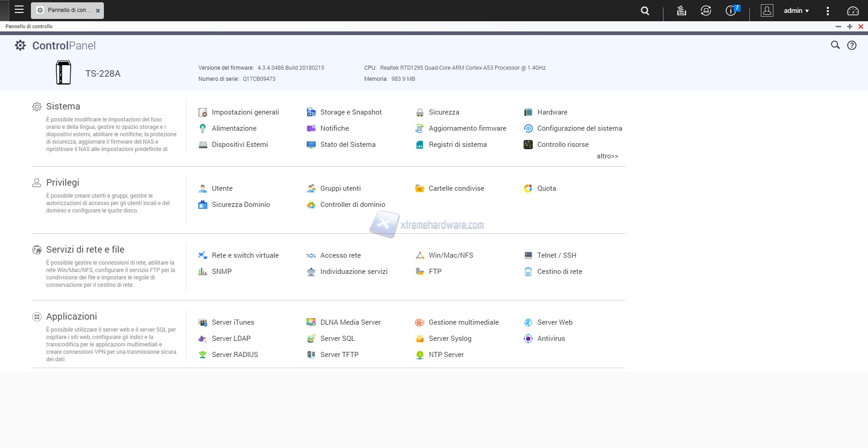
Task: Open Telnet / SSH settings
Action: (556, 255)
